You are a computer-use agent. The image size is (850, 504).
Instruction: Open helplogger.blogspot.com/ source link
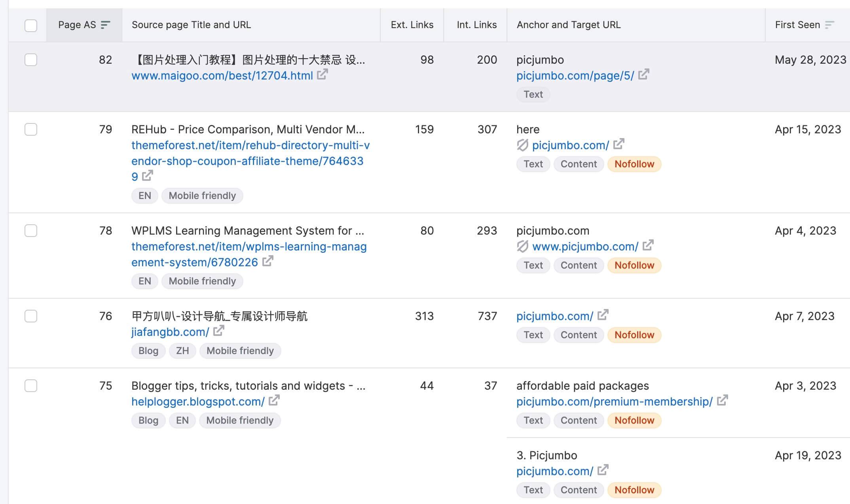click(x=198, y=402)
